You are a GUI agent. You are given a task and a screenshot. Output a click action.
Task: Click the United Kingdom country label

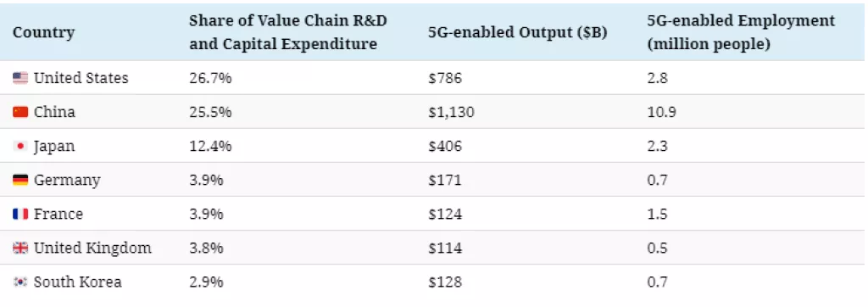click(x=92, y=248)
